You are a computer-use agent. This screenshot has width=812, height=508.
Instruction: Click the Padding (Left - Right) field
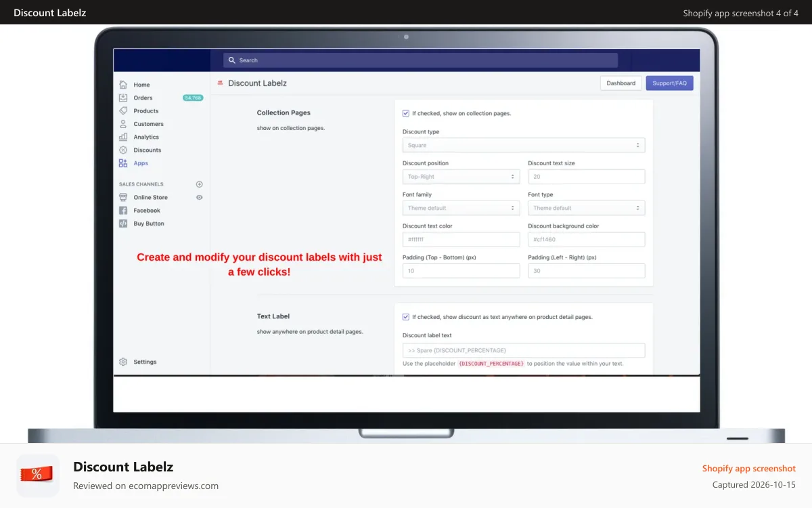587,271
